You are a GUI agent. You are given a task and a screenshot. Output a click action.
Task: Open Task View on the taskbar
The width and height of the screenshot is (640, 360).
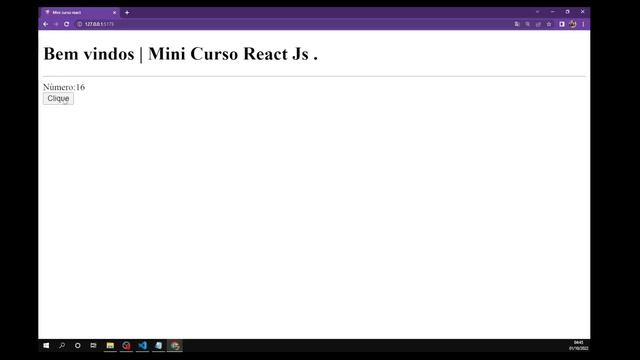(x=93, y=346)
